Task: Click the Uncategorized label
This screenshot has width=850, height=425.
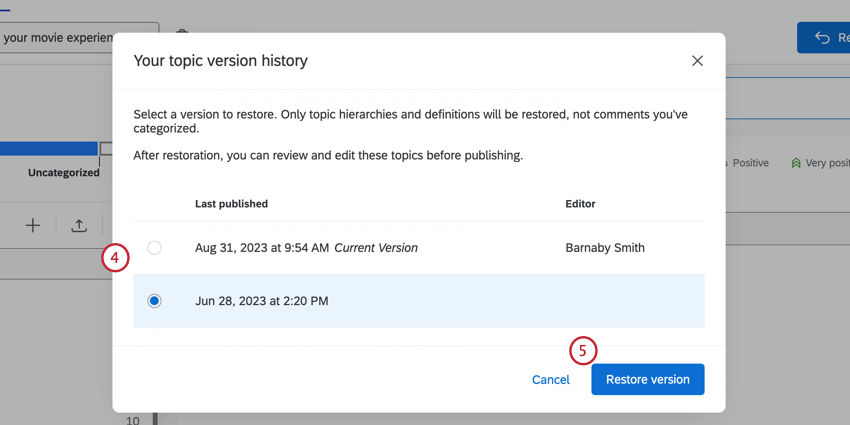Action: coord(63,173)
